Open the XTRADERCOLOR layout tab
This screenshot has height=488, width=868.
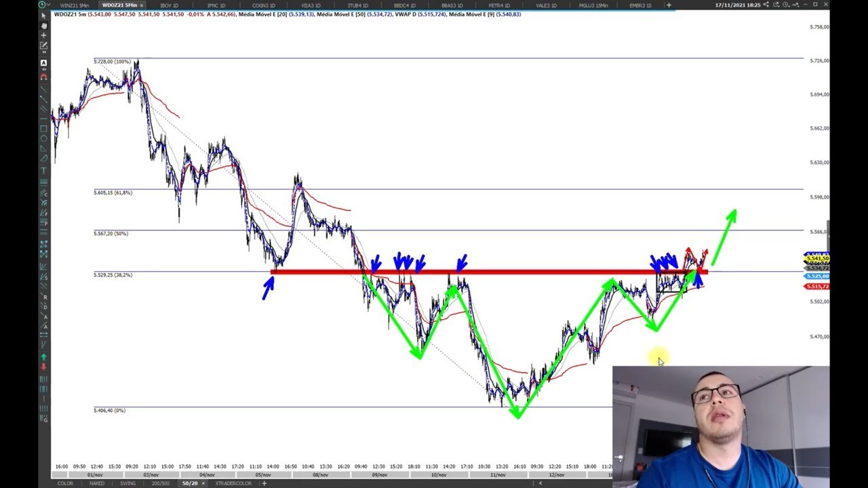click(x=234, y=483)
